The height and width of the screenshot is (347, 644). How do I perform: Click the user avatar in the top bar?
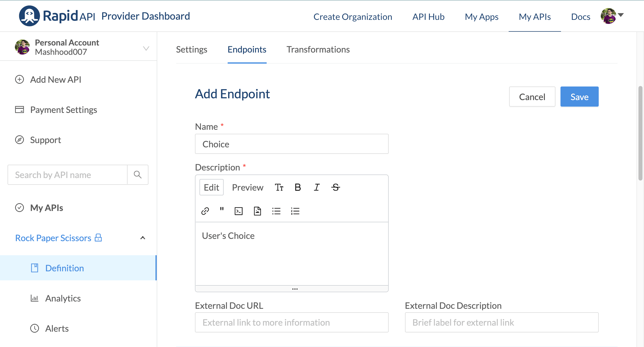(x=608, y=16)
